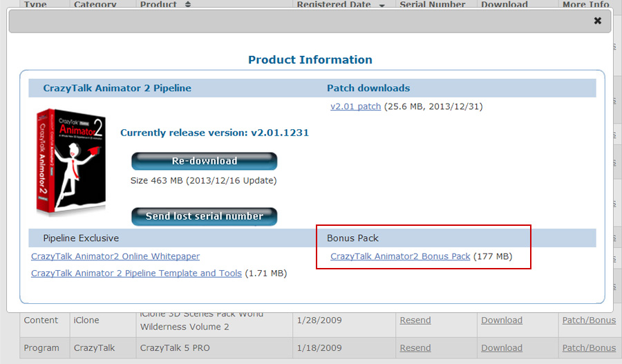The image size is (622, 364).
Task: Click the 'Currently release version: v2.01.1231' text
Action: 215,133
